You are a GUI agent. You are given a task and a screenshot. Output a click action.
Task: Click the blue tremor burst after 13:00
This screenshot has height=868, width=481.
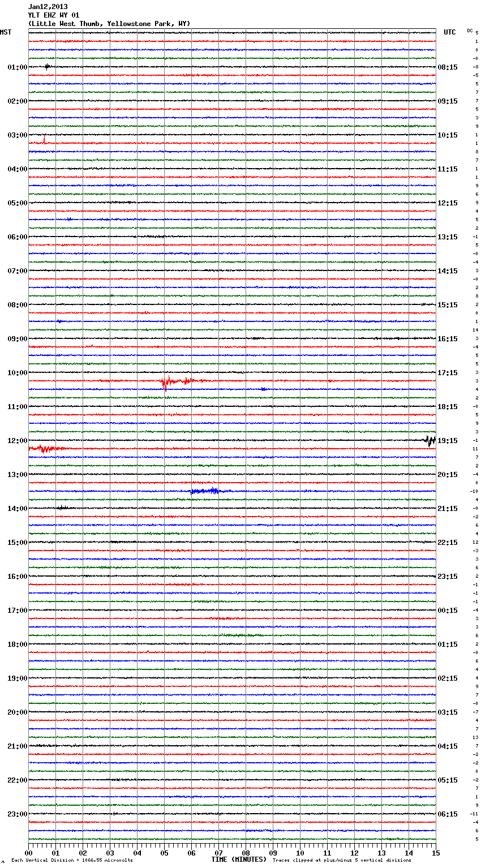(x=209, y=491)
